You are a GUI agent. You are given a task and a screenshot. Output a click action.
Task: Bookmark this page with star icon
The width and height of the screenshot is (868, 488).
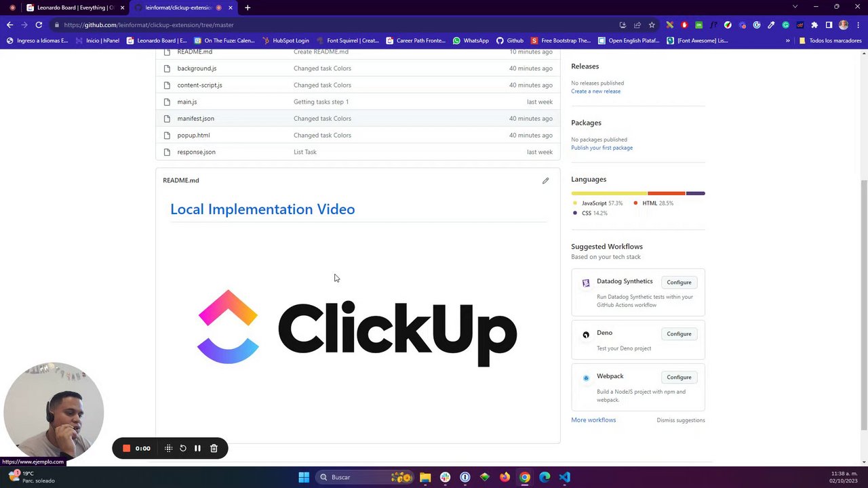pyautogui.click(x=652, y=25)
